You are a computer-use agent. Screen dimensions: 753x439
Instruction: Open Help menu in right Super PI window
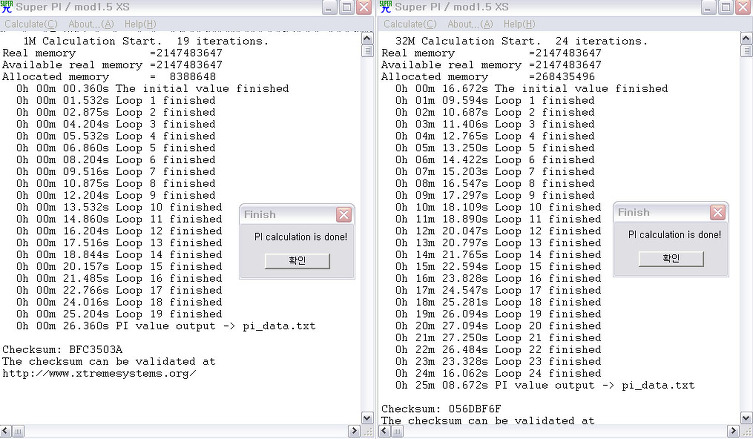tap(519, 24)
